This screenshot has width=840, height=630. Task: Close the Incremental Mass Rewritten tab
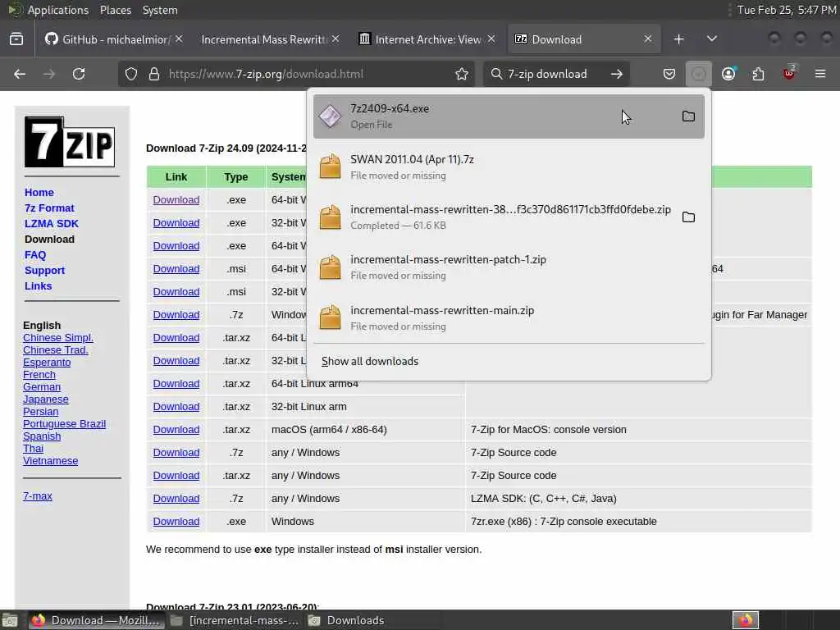pyautogui.click(x=336, y=39)
